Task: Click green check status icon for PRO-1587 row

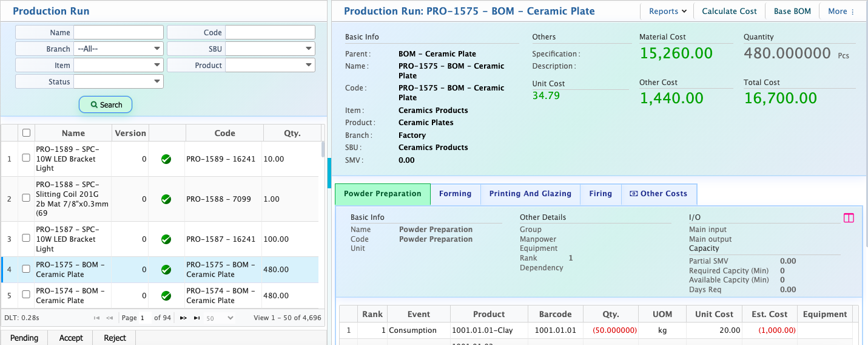Action: click(166, 239)
